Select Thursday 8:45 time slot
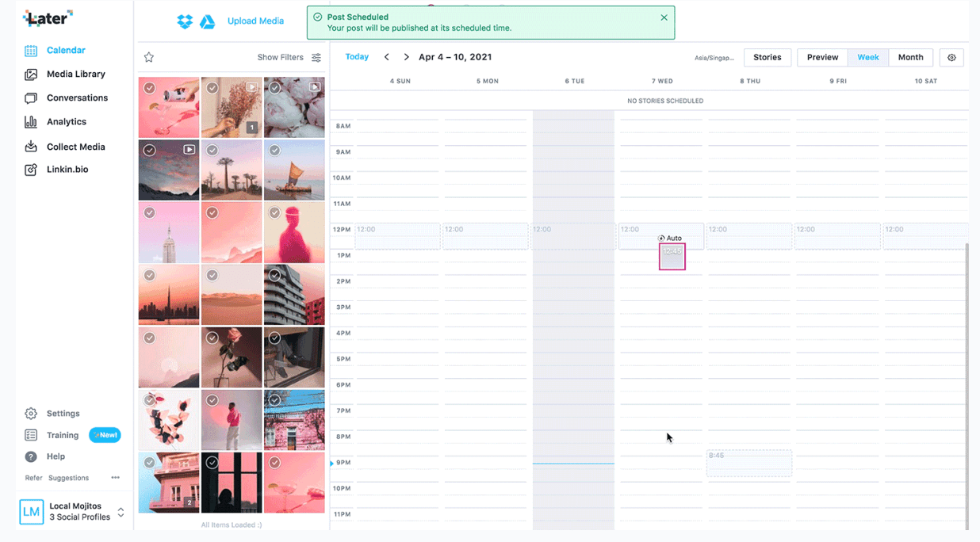The width and height of the screenshot is (980, 542). pyautogui.click(x=749, y=464)
